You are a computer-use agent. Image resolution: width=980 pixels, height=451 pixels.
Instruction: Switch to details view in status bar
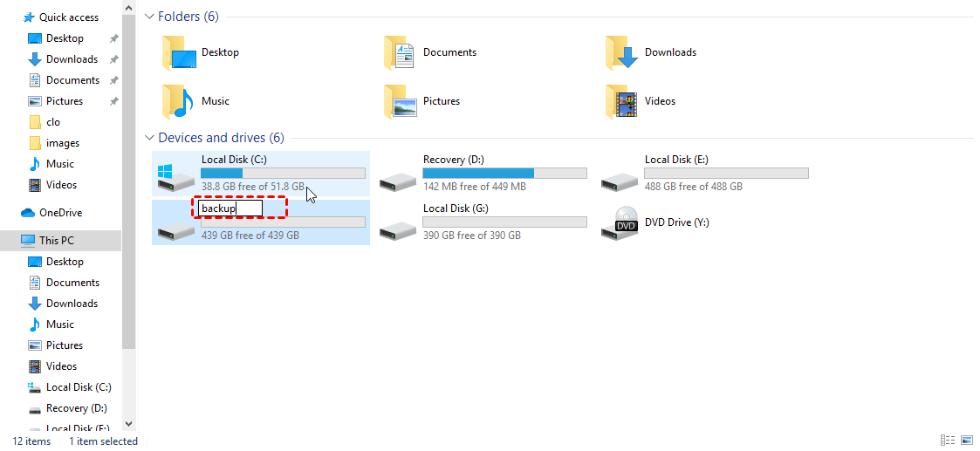[948, 441]
